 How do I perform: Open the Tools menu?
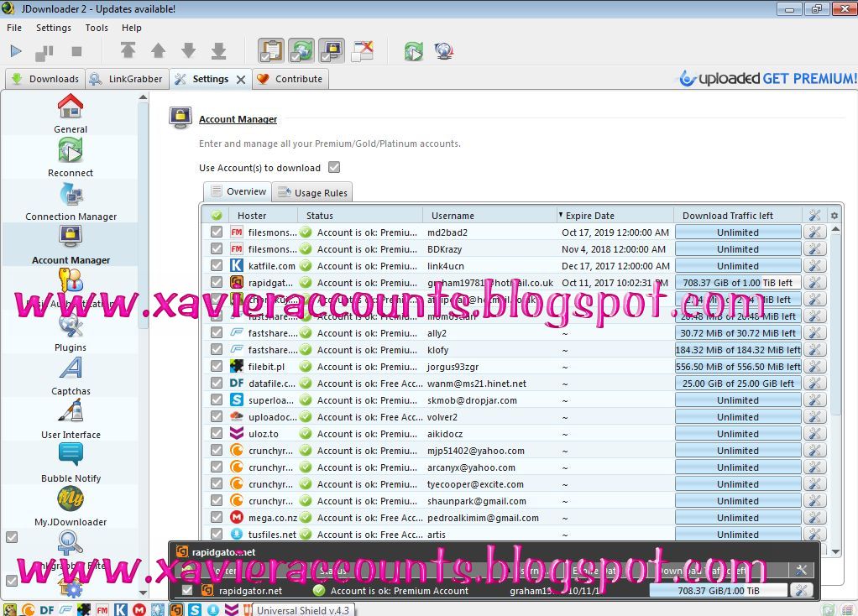coord(97,28)
